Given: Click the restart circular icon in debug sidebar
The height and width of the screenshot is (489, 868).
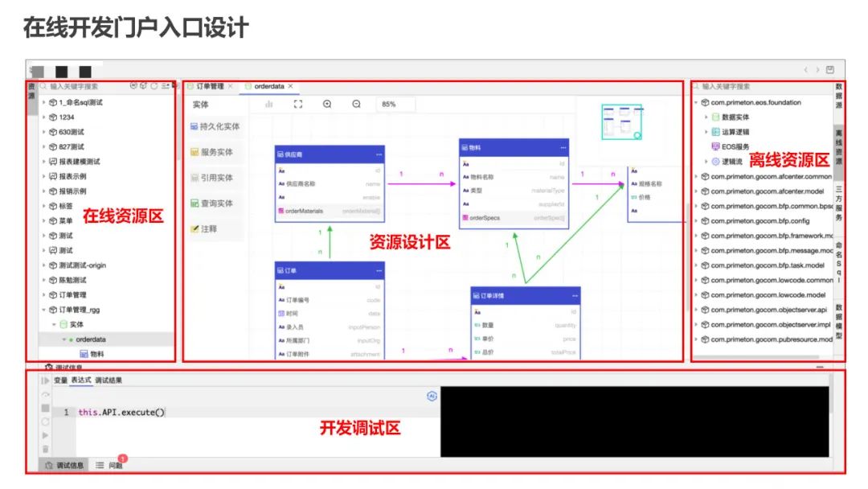Looking at the screenshot, I should pyautogui.click(x=45, y=422).
